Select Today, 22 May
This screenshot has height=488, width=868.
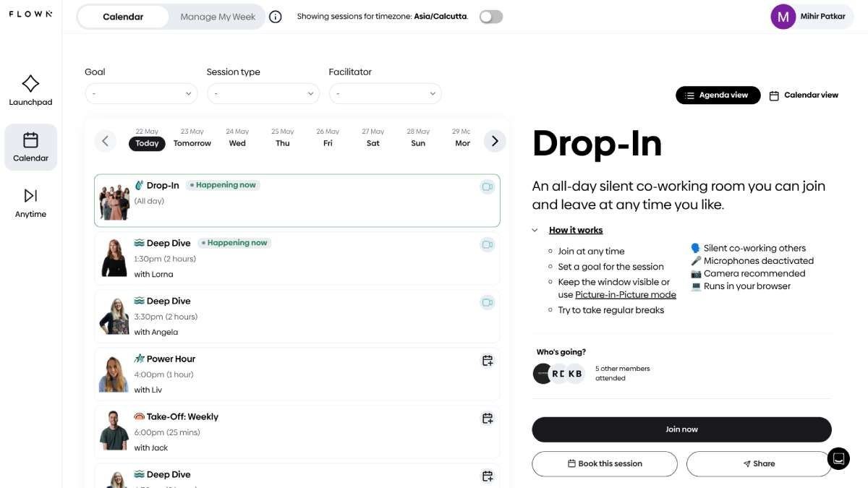147,138
